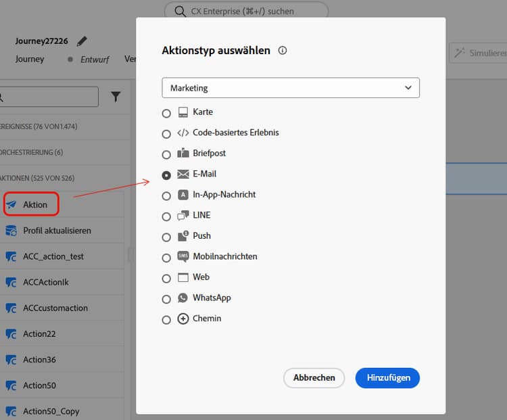Select the ACC_action_test label
Screen dimensions: 507x420
pyautogui.click(x=53, y=256)
